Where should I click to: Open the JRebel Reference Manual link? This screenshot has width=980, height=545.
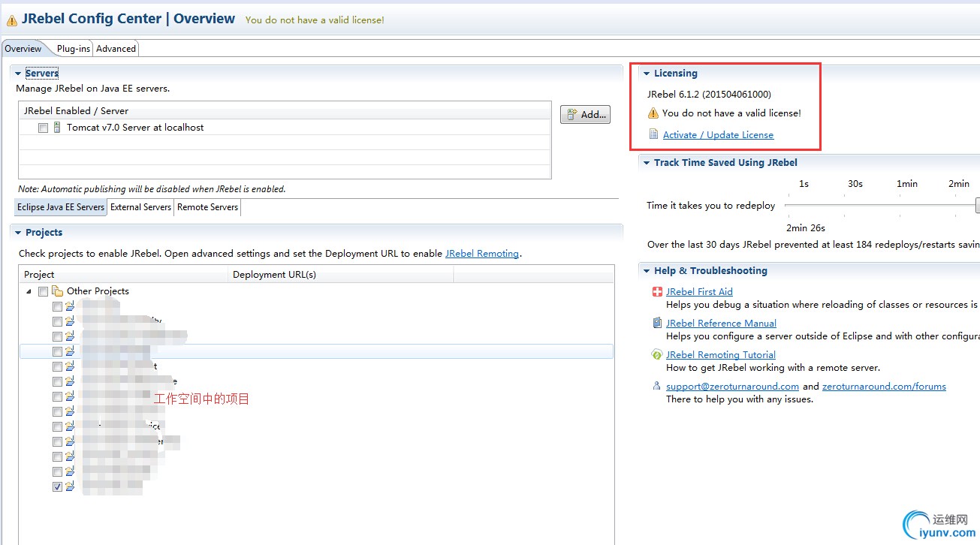(721, 324)
